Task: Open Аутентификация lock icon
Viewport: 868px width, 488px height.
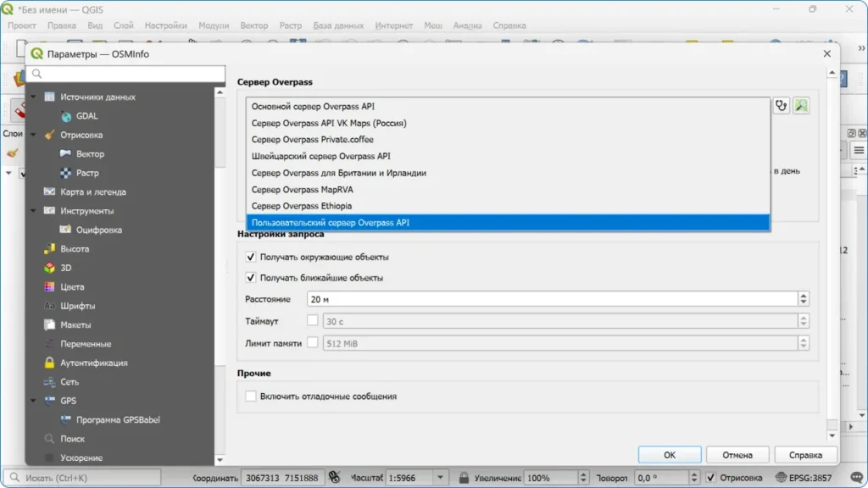Action: (49, 363)
